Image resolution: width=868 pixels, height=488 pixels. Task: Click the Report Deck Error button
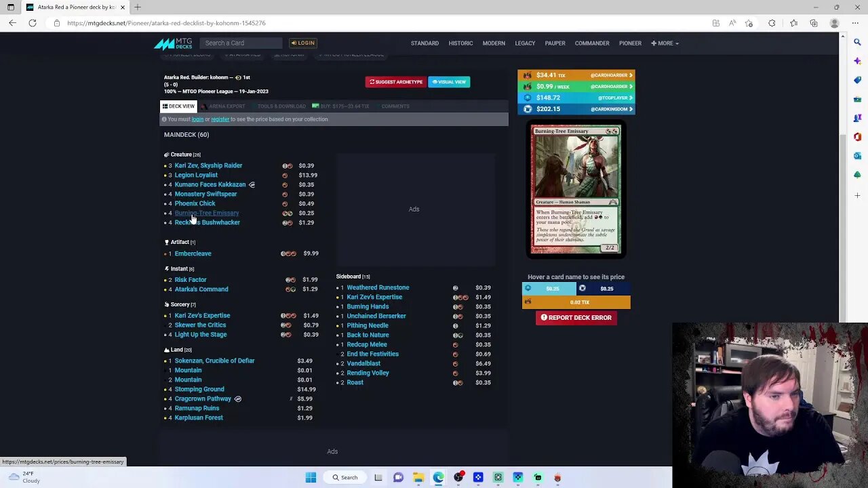tap(576, 318)
